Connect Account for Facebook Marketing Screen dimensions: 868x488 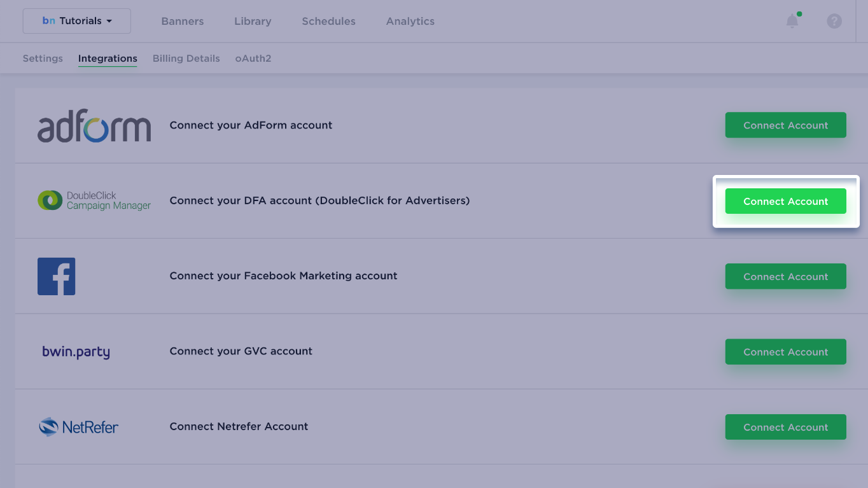tap(786, 276)
